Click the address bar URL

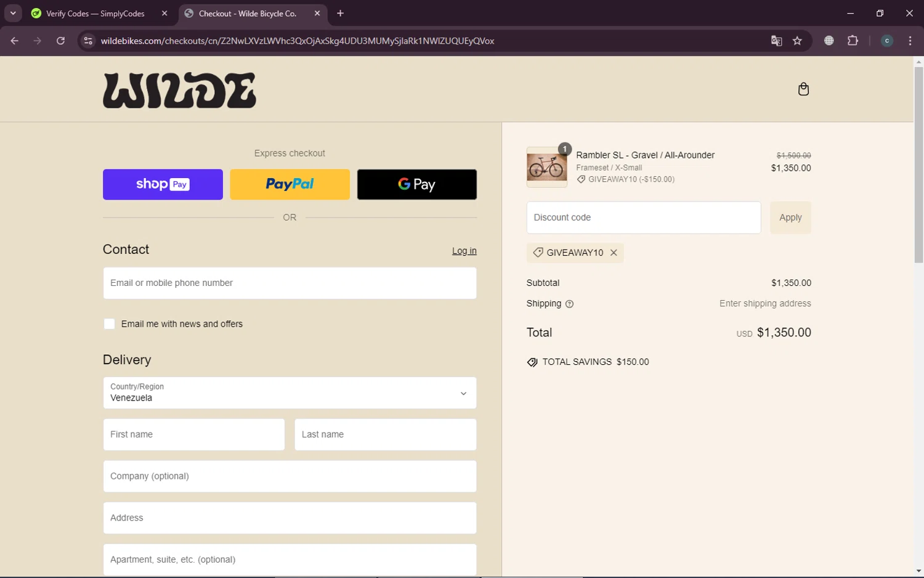298,41
